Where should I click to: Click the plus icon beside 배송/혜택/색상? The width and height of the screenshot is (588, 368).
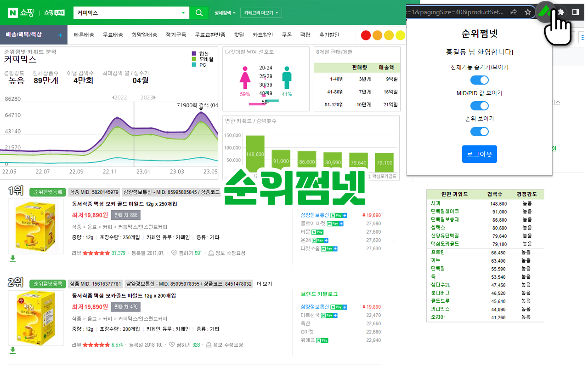(60, 35)
